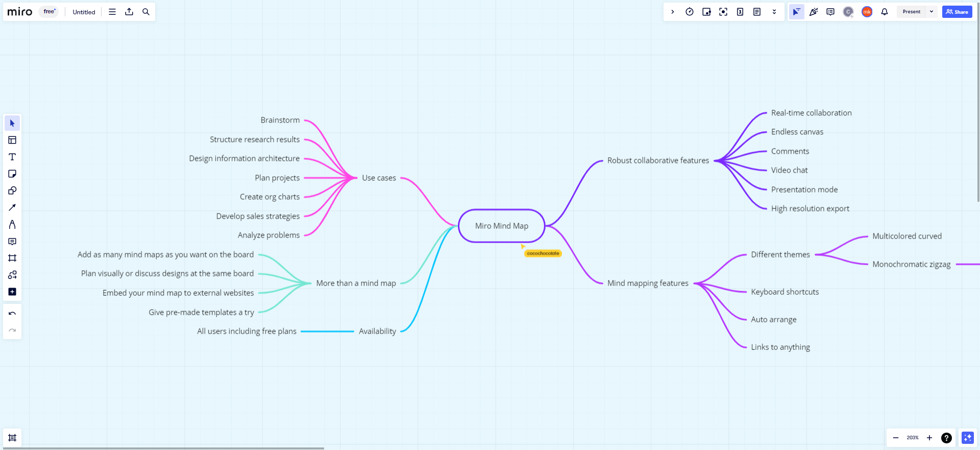Open the Voting tool icon

point(706,12)
